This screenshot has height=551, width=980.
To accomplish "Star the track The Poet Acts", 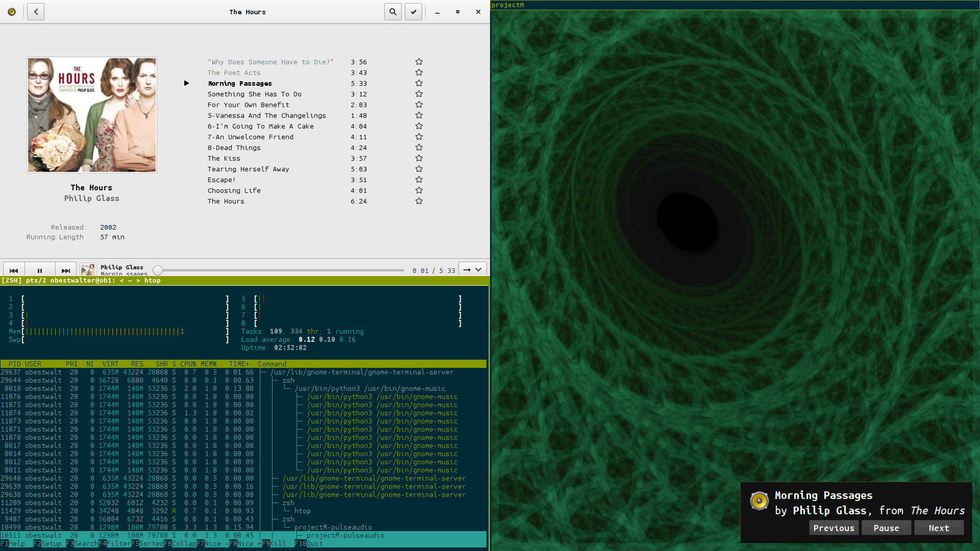I will [x=419, y=72].
